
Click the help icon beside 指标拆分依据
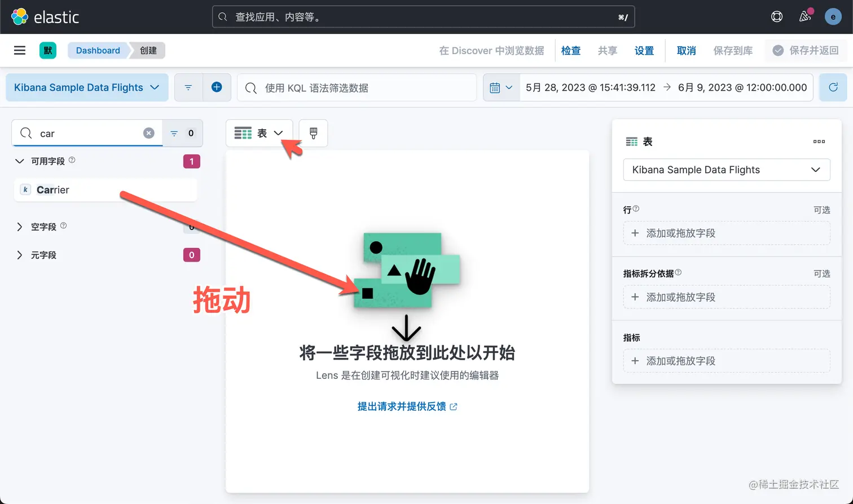[678, 272]
